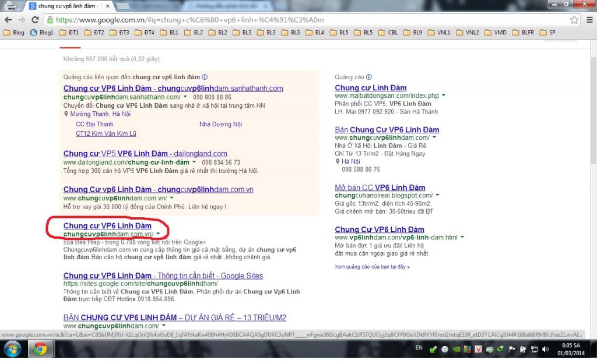Open the circled 'Chung cư VP6 Linh Đàm' result
597x364 pixels.
[x=107, y=225]
